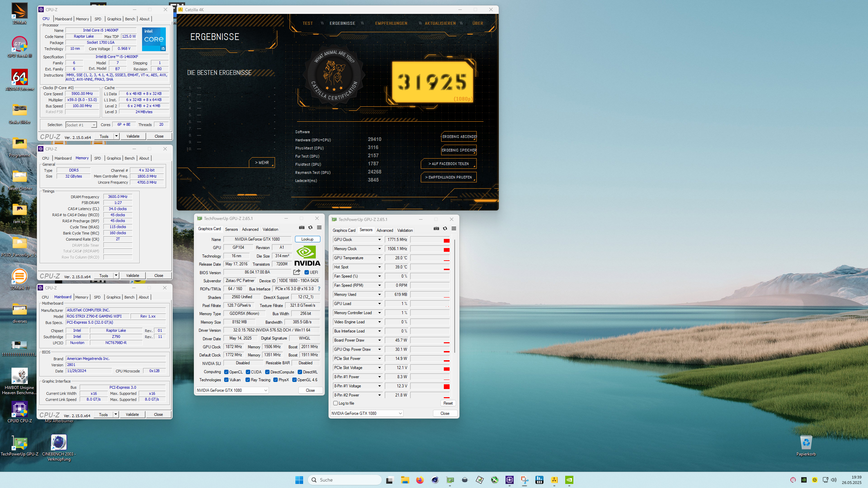Click Reset in GPU-Z Sensors window
This screenshot has height=488, width=868.
tap(448, 403)
